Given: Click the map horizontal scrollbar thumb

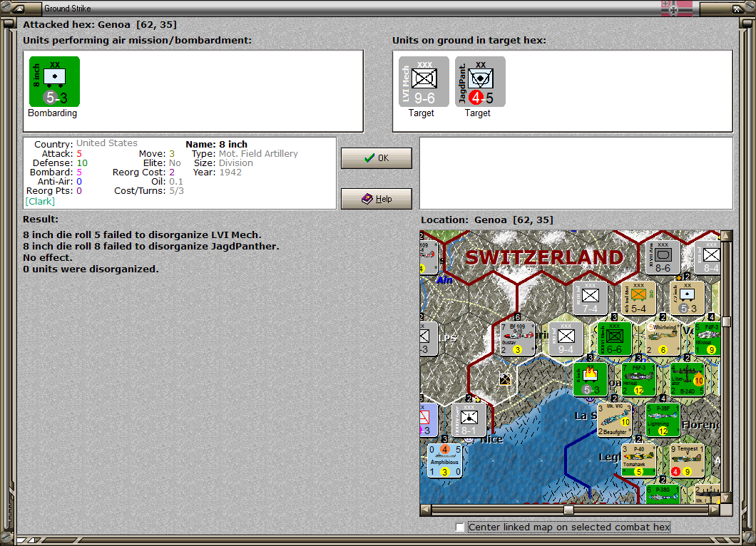Looking at the screenshot, I should pos(568,510).
